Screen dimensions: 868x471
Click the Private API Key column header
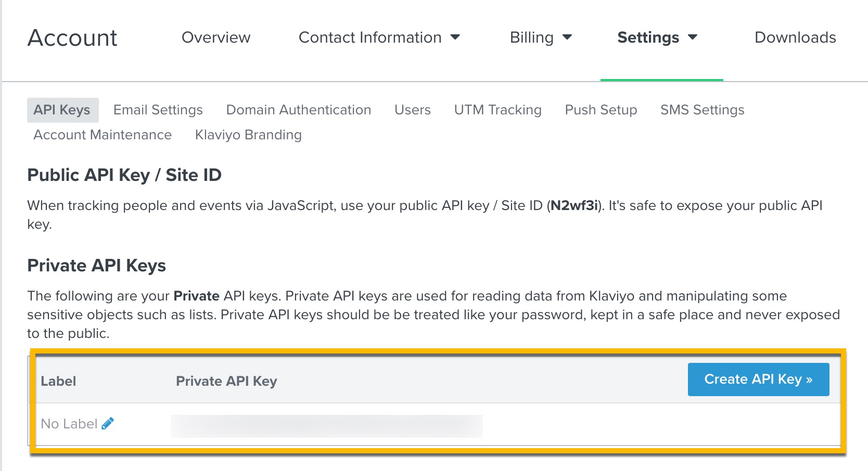(226, 381)
